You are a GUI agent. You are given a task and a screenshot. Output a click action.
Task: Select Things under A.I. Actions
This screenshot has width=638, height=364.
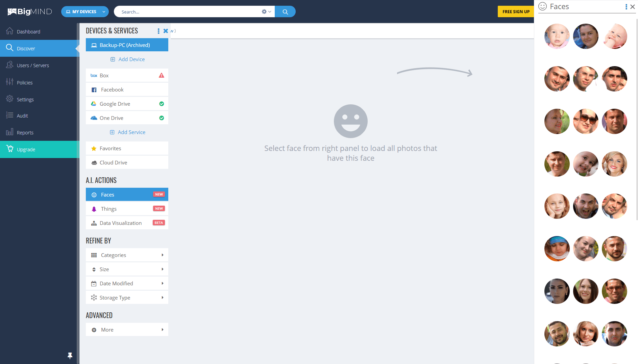click(108, 209)
